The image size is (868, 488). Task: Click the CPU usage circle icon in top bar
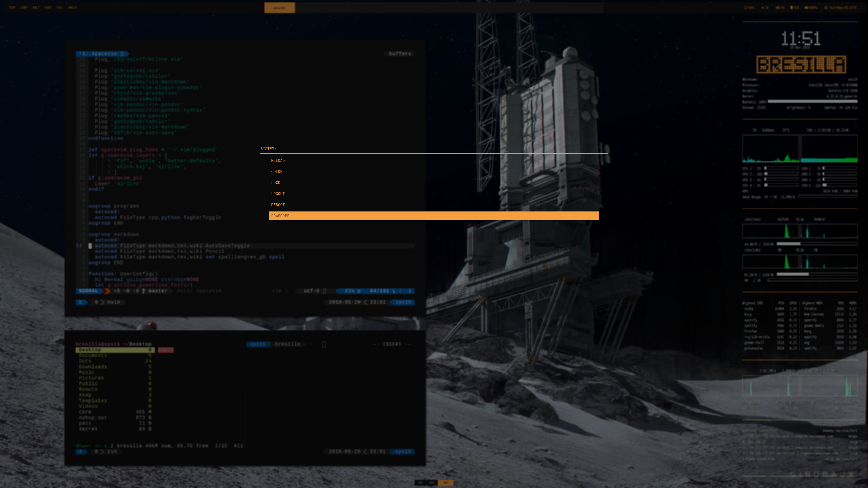(x=746, y=7)
